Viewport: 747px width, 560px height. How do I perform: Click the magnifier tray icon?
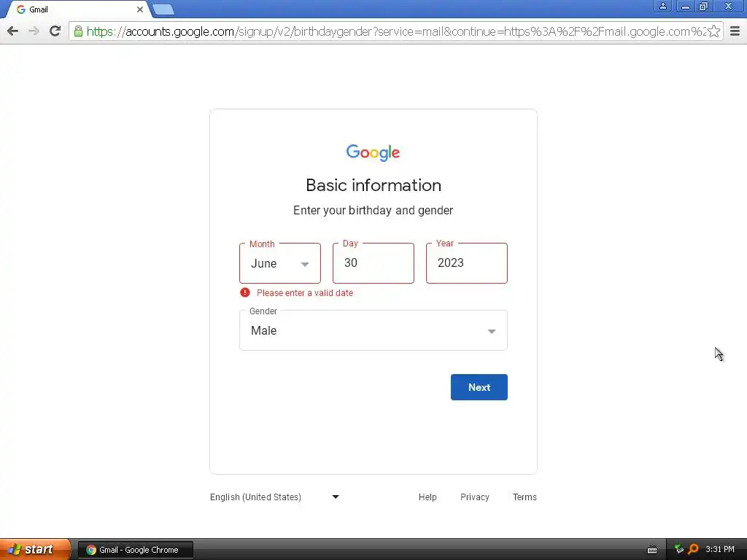click(693, 549)
